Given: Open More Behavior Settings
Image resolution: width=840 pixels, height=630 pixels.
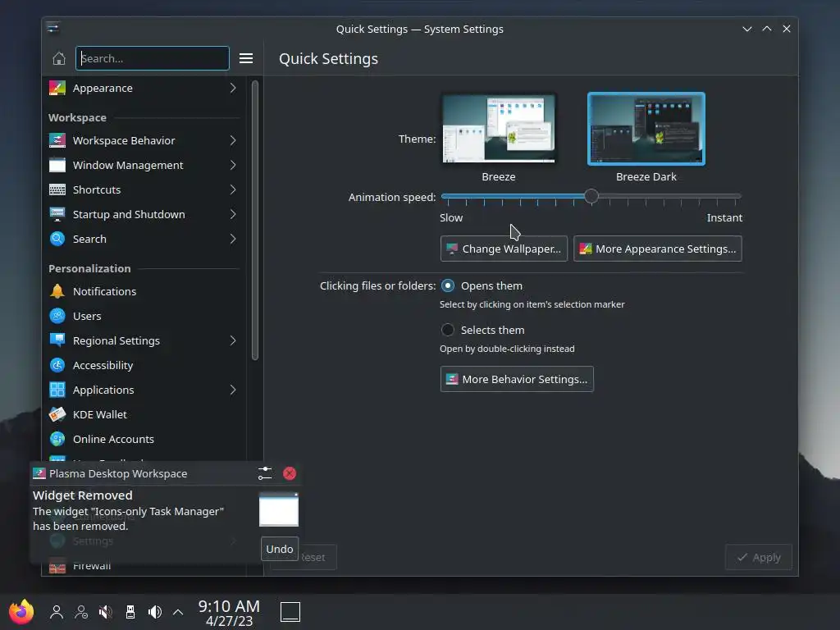Looking at the screenshot, I should [517, 379].
